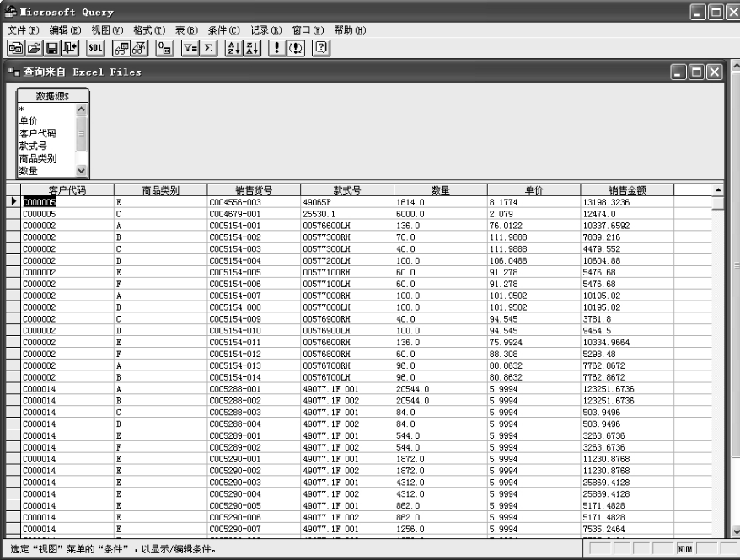Close the 查询来自 Excel Files query window
The height and width of the screenshot is (560, 740).
pyautogui.click(x=715, y=72)
